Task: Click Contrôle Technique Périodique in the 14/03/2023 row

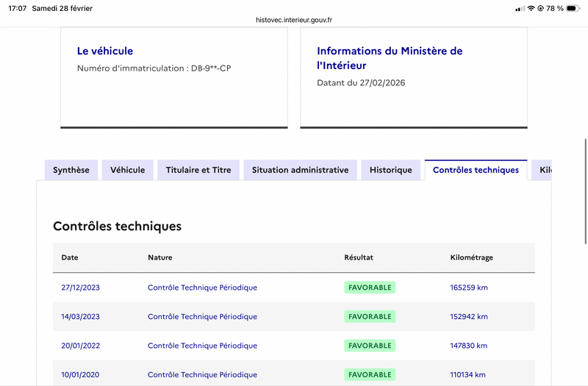Action: point(203,317)
